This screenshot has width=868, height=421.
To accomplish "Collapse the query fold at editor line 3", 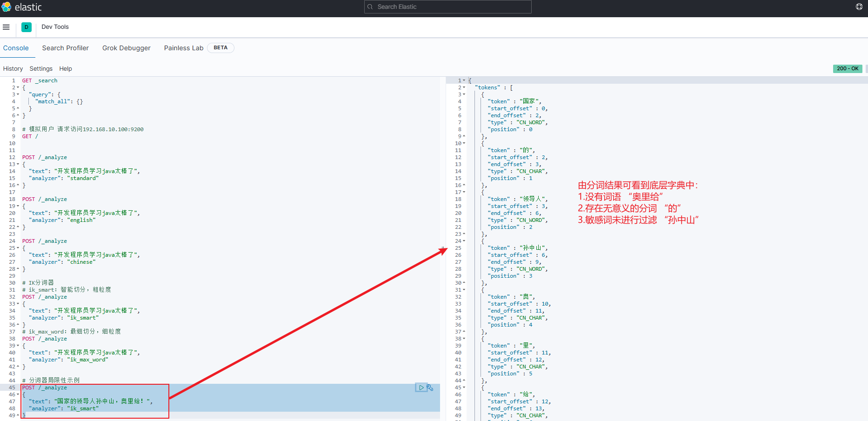I will (18, 94).
